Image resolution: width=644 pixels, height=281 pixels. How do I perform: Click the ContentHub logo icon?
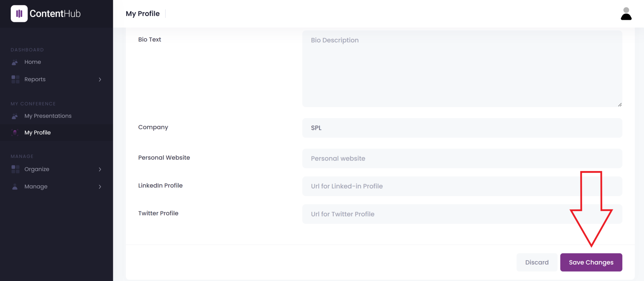tap(19, 14)
